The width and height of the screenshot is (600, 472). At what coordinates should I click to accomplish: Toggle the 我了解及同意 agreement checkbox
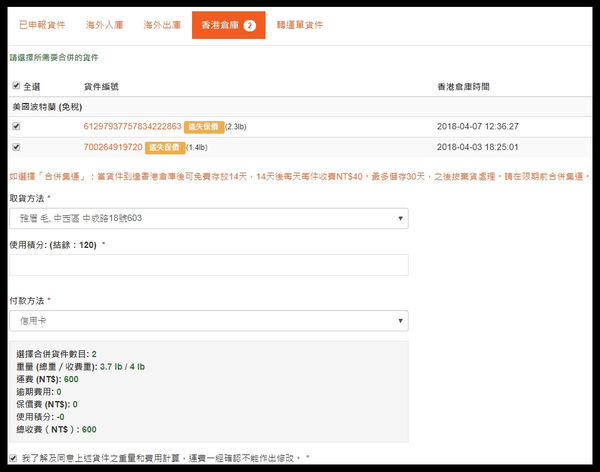tap(13, 457)
